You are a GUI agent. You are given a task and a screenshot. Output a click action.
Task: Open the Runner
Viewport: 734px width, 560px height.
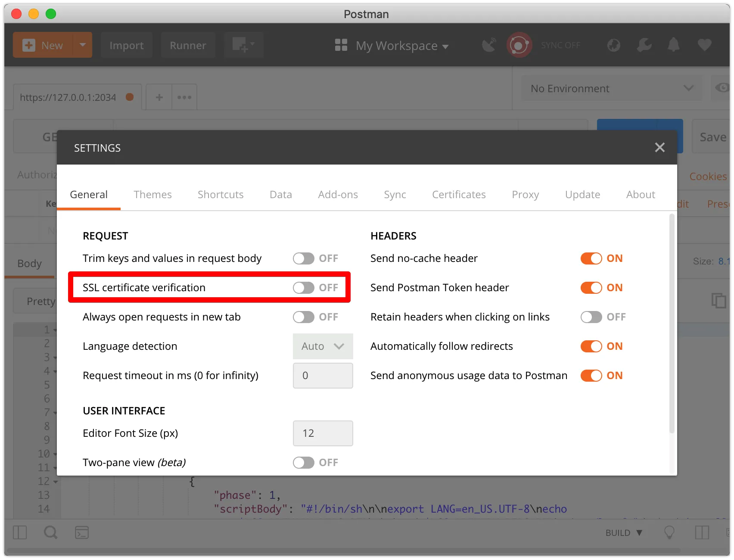tap(188, 45)
